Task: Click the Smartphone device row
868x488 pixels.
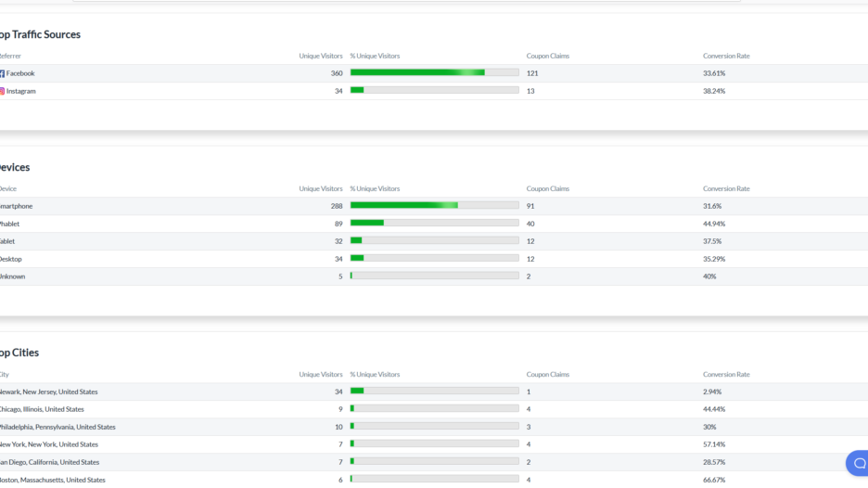Action: coord(16,206)
